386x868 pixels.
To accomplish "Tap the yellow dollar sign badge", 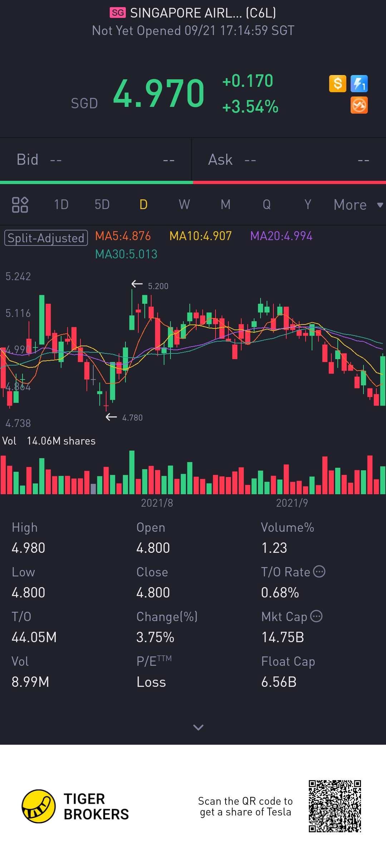I will coord(338,84).
